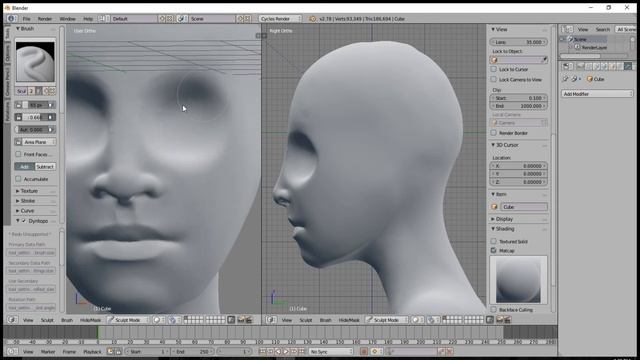Click the Cube object icon in Properties breadcrumb
Viewport: 640px width, 360px height.
[x=589, y=79]
